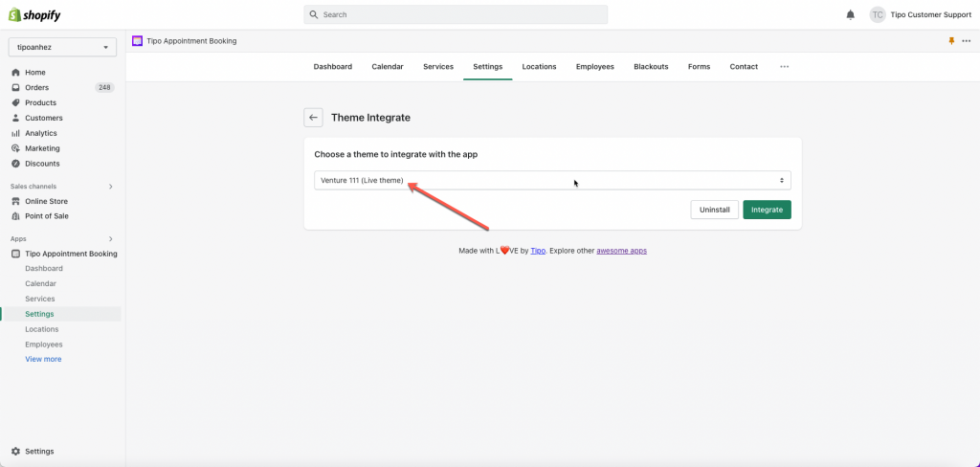Click the Shopify logo
This screenshot has width=980, height=467.
point(34,15)
